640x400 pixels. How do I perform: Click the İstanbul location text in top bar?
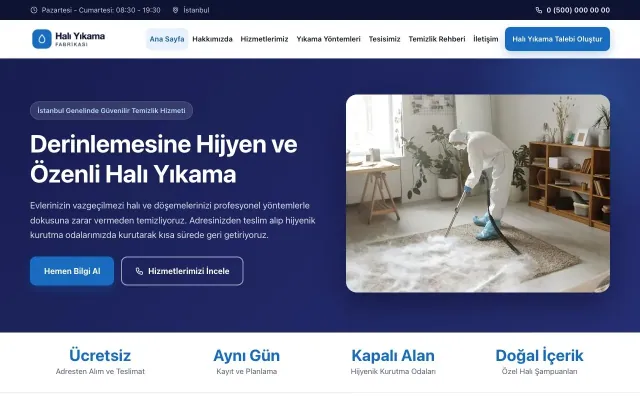(x=196, y=10)
